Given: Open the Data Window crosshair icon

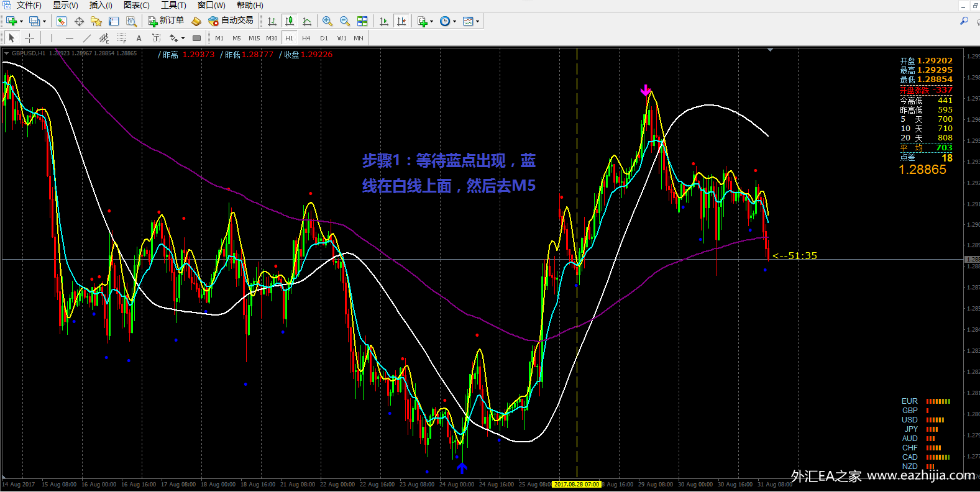Looking at the screenshot, I should click(x=79, y=21).
